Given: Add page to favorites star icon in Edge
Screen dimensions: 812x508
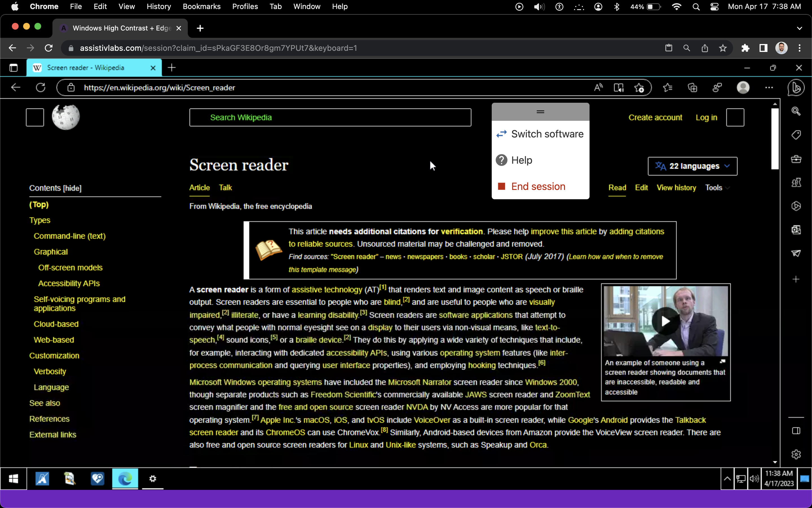Looking at the screenshot, I should click(x=639, y=88).
